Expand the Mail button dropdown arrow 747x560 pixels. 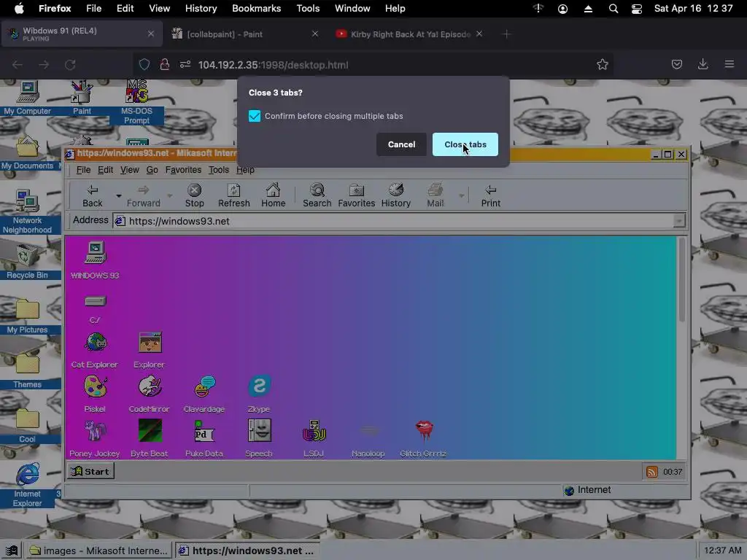461,195
